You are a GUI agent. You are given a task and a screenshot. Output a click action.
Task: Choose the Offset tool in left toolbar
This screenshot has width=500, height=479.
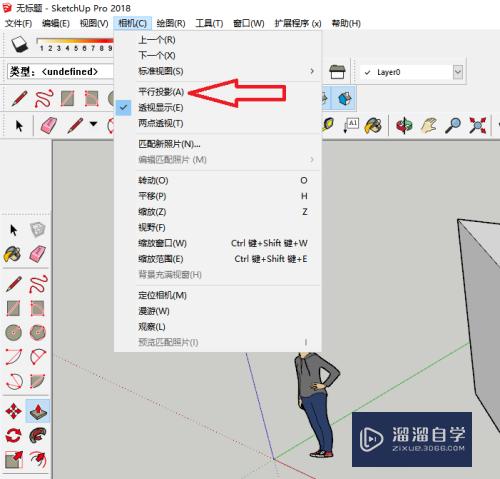click(38, 460)
